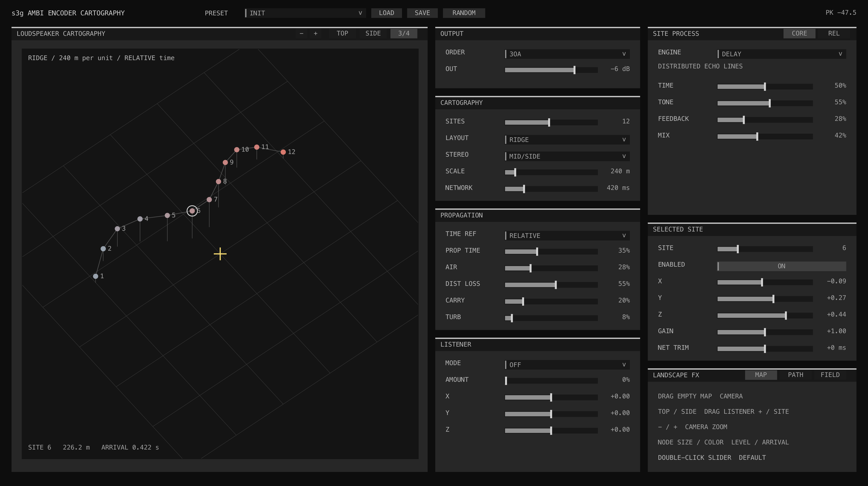Click the yellow listener crosshair marker

(220, 254)
